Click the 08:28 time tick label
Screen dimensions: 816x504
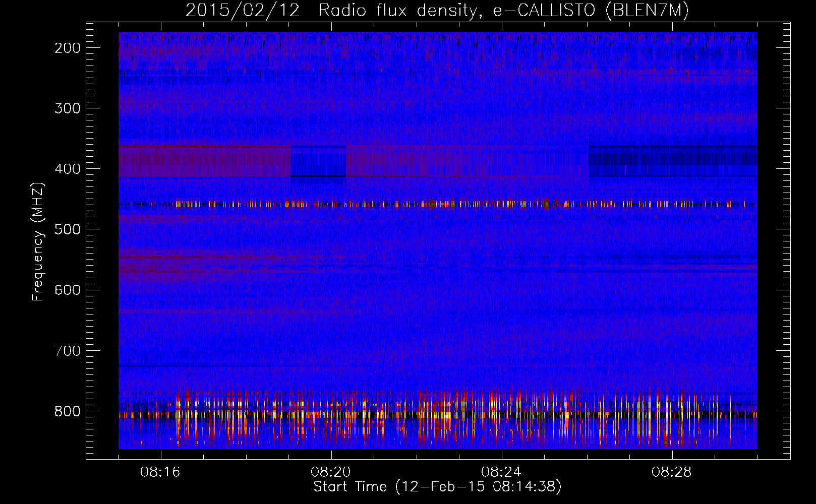tap(672, 472)
